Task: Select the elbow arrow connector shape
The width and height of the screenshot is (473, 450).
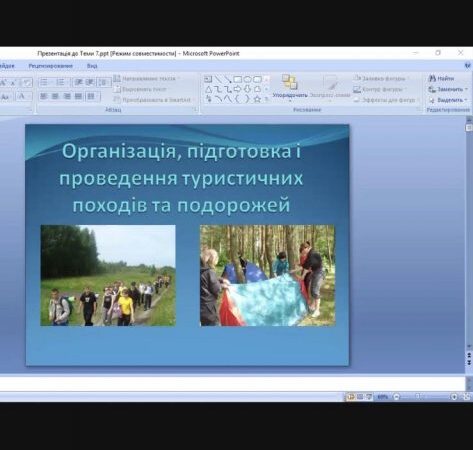Action: click(x=228, y=89)
